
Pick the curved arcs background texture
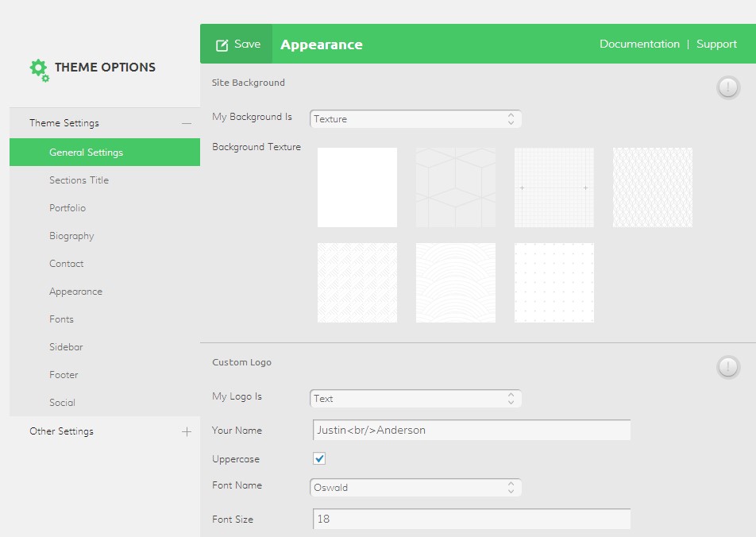coord(456,283)
